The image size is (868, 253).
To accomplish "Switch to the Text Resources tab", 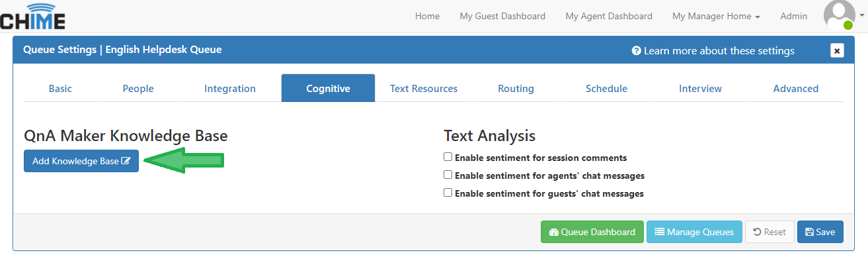I will [x=424, y=88].
